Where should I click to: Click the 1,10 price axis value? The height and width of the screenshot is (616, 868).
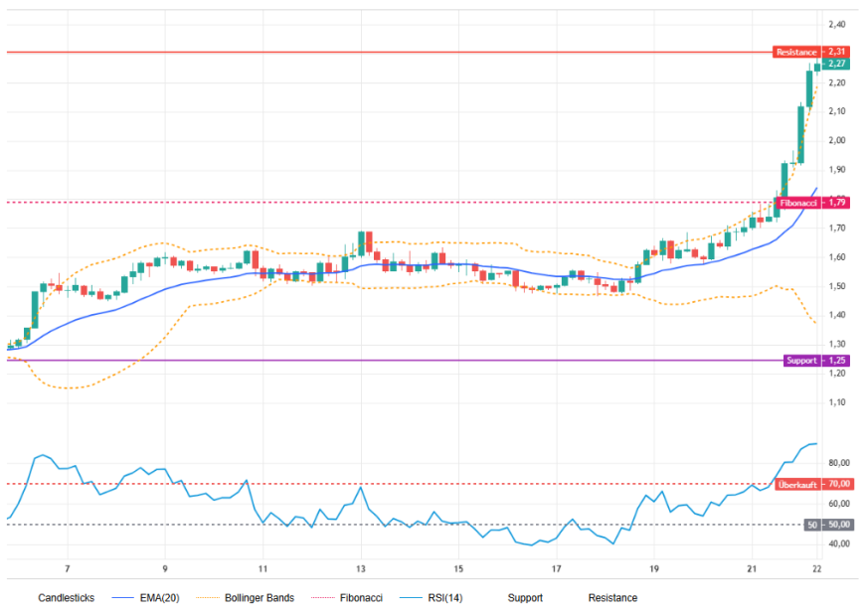[x=837, y=402]
